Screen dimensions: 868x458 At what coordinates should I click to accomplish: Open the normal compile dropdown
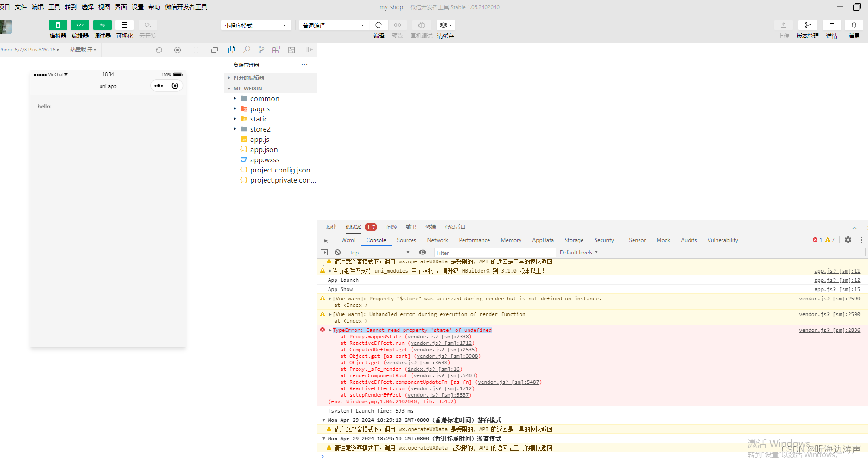pyautogui.click(x=334, y=25)
